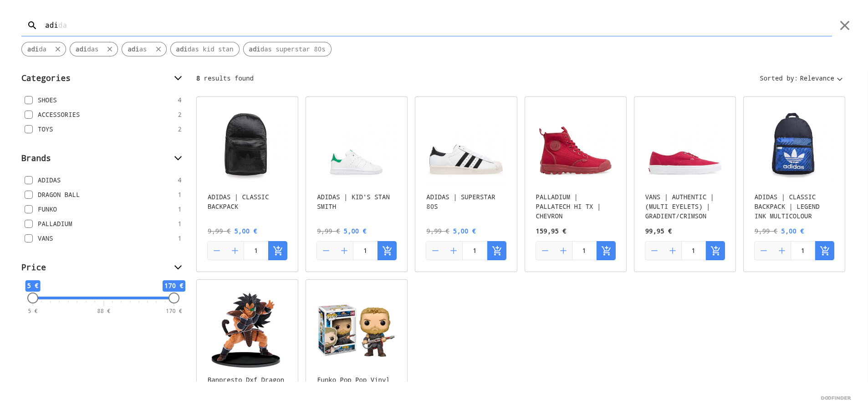Add Kid's Stan Smith to cart

[387, 251]
